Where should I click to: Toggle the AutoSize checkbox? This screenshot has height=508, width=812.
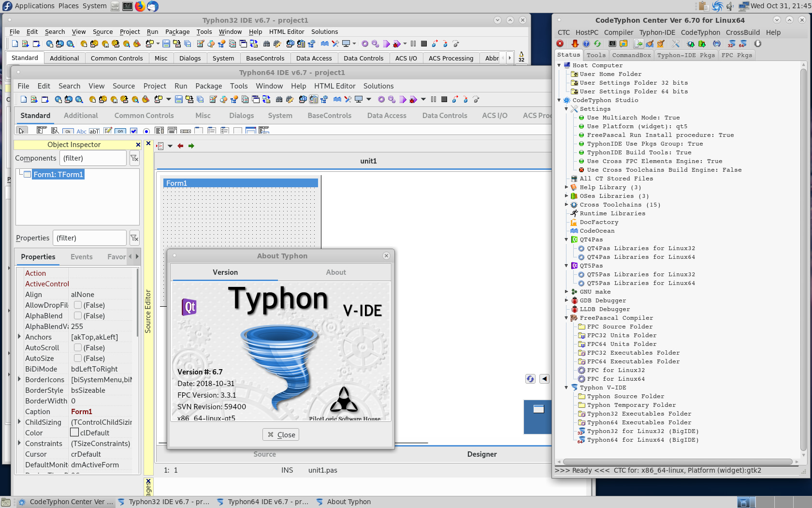click(x=77, y=358)
